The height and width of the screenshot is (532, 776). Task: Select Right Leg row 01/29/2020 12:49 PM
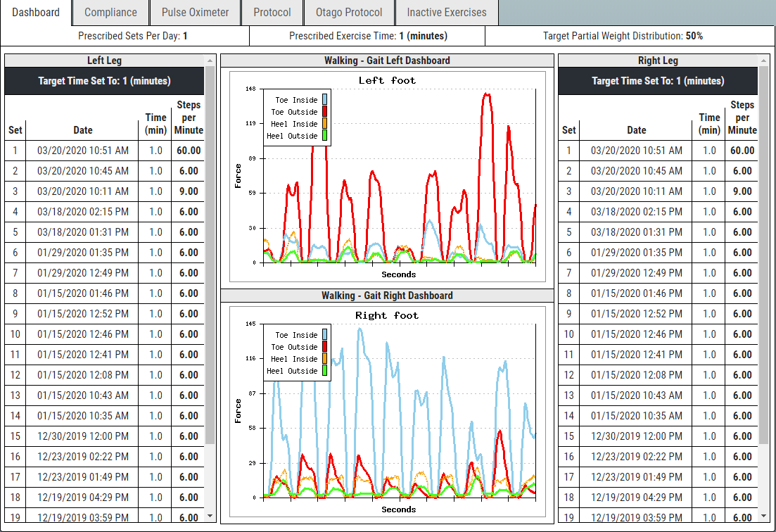click(x=658, y=272)
